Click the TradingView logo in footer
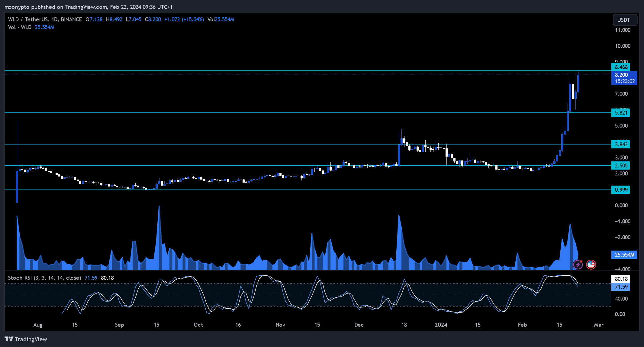 (26, 339)
